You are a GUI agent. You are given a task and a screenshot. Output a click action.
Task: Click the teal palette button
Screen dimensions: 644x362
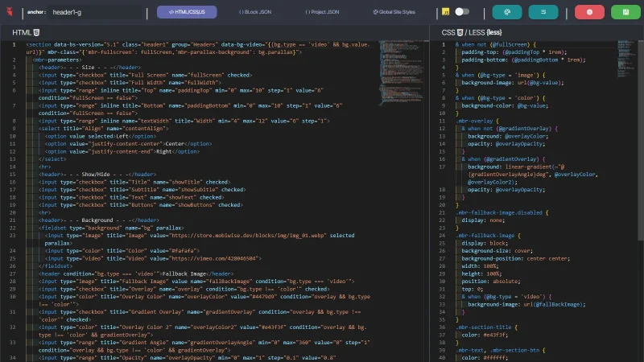507,12
